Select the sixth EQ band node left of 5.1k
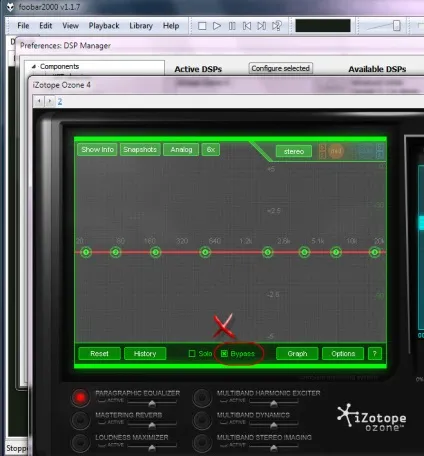Viewport: 424px width, 456px height. click(304, 252)
